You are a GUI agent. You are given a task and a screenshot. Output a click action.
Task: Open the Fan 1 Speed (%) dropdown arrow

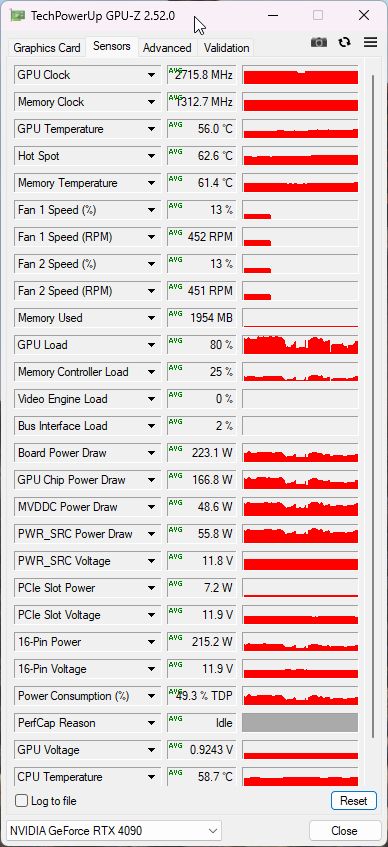tap(151, 210)
